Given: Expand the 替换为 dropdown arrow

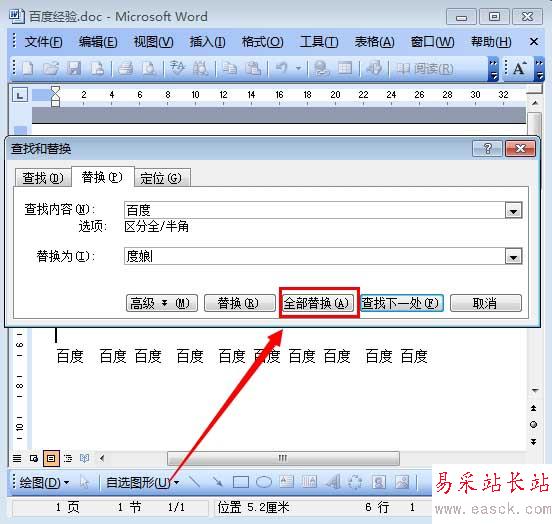Looking at the screenshot, I should click(x=514, y=256).
